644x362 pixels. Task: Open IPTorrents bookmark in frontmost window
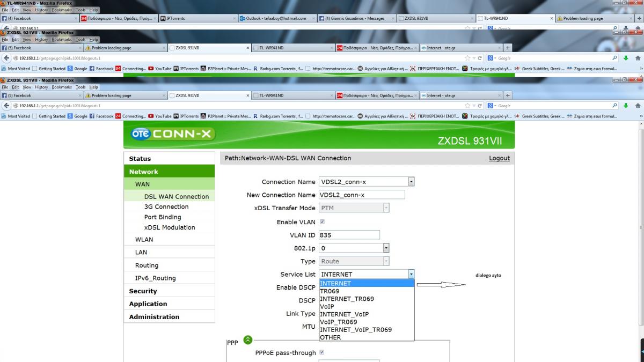(186, 116)
